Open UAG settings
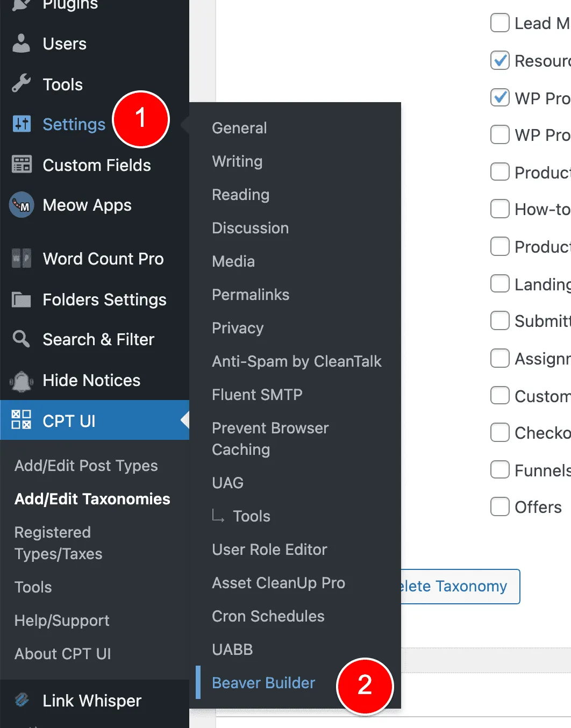This screenshot has height=728, width=571. [227, 483]
